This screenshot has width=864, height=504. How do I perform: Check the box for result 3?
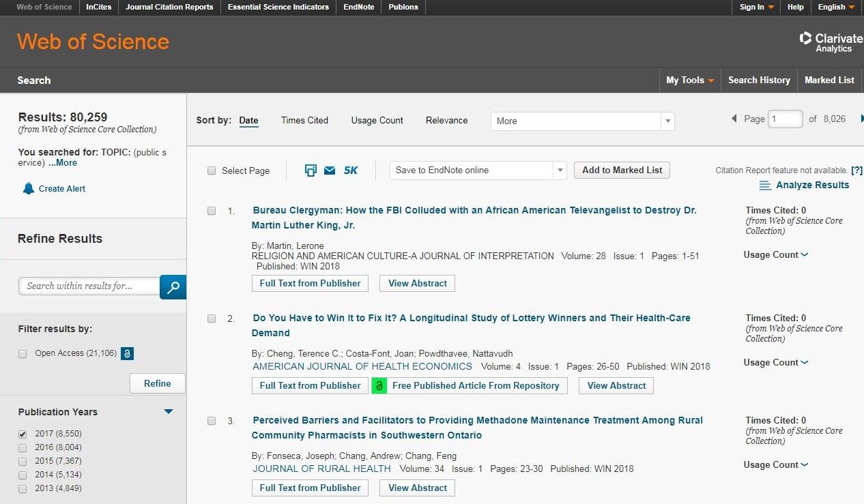click(x=212, y=421)
